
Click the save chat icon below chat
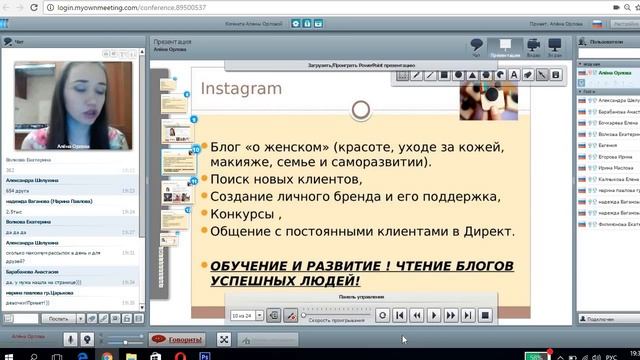pyautogui.click(x=139, y=318)
